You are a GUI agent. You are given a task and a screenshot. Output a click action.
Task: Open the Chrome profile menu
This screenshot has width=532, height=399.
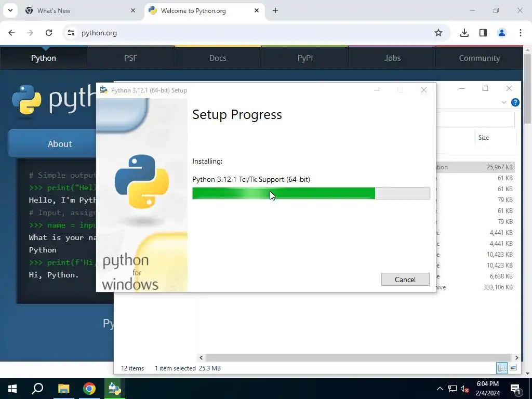tap(501, 33)
